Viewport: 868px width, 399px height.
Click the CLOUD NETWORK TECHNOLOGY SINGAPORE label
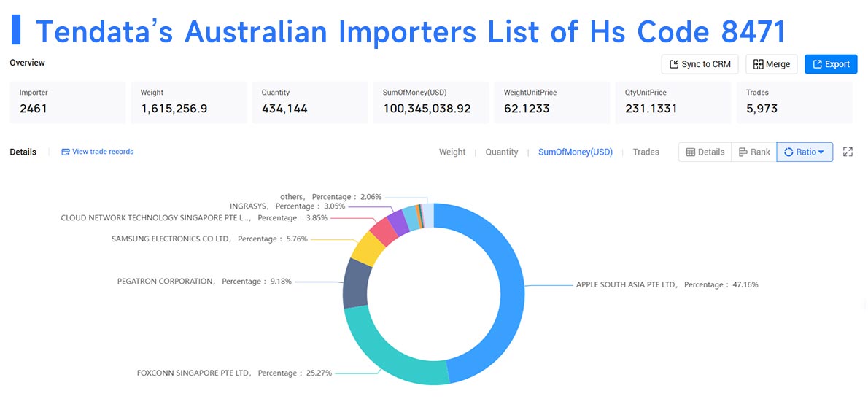[194, 218]
